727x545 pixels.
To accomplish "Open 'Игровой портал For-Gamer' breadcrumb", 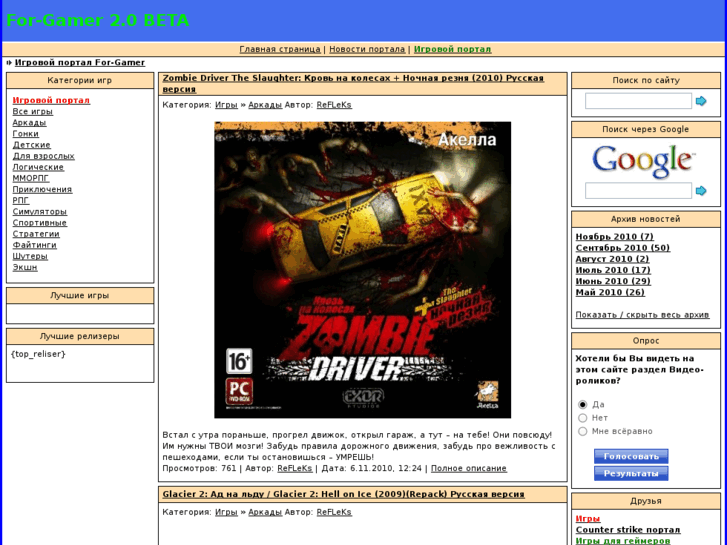I will pyautogui.click(x=80, y=63).
